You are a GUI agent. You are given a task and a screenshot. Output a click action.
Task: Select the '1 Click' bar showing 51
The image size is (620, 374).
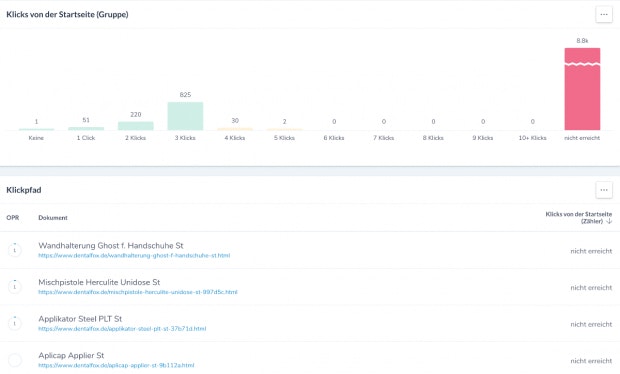86,128
